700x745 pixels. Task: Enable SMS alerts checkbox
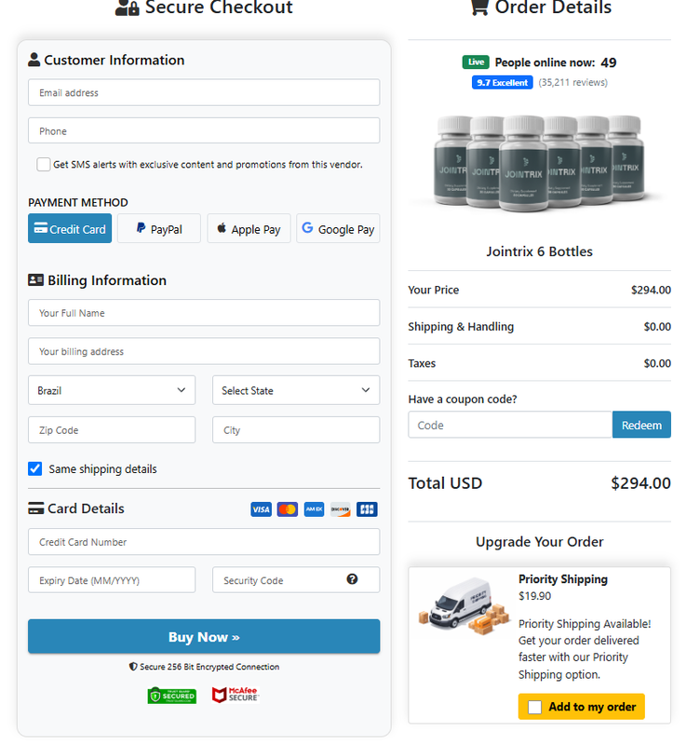(x=43, y=165)
